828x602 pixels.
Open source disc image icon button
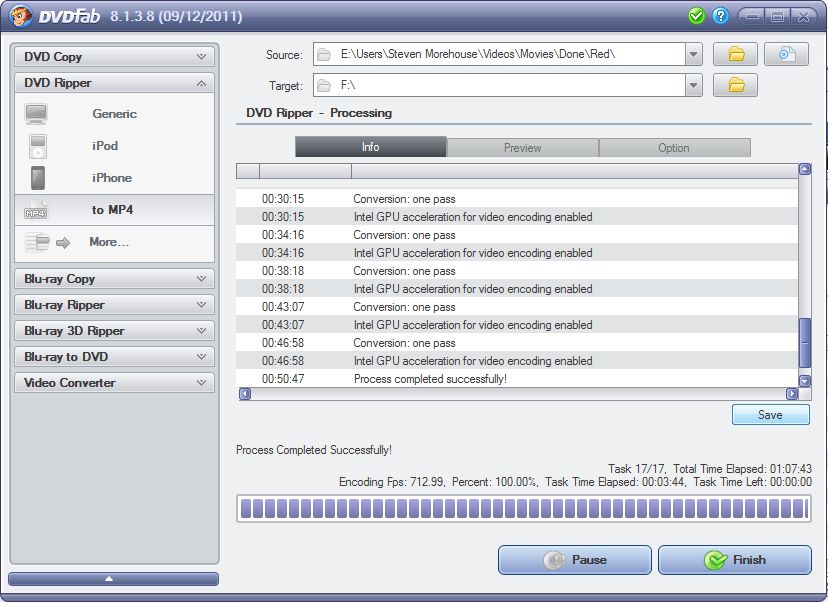tap(786, 54)
